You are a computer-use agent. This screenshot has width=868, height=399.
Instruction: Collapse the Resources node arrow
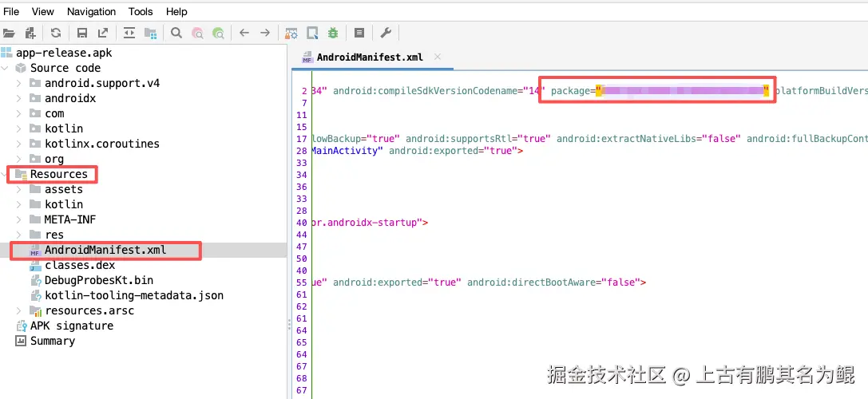pos(6,174)
